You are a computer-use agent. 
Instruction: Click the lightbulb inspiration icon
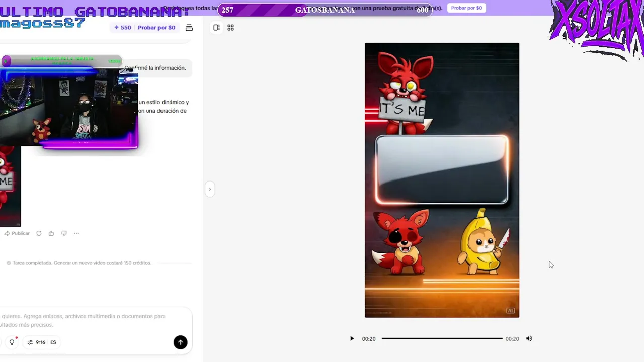coord(12,342)
